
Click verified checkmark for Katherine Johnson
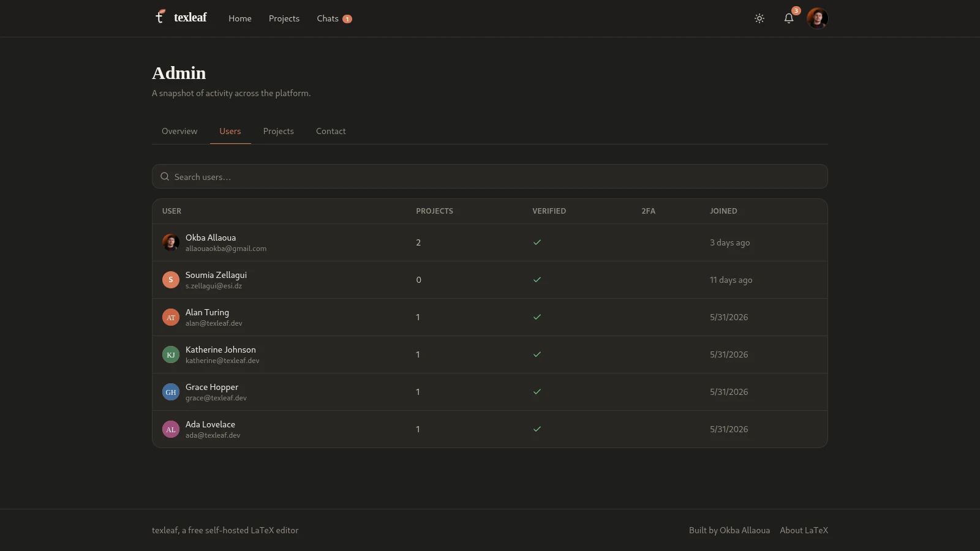point(537,354)
